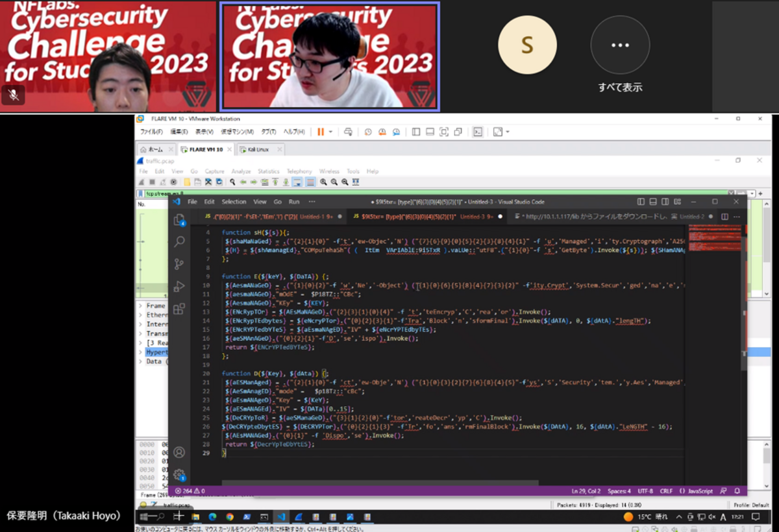779x532 pixels.
Task: Toggle primary side bar layout icon in VS Code
Action: [641, 202]
